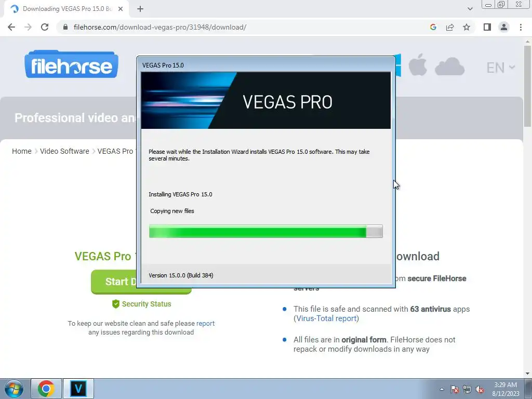Share this page via share icon
This screenshot has width=532, height=399.
click(x=450, y=27)
